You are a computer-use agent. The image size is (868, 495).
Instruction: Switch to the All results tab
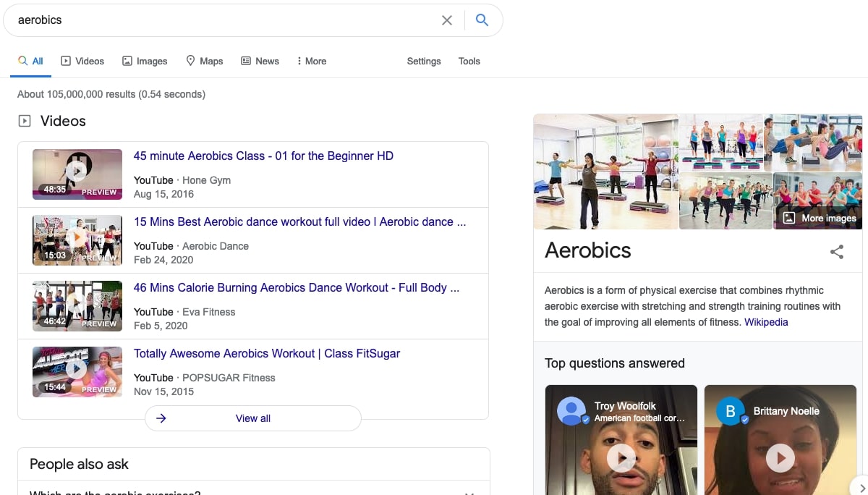30,62
